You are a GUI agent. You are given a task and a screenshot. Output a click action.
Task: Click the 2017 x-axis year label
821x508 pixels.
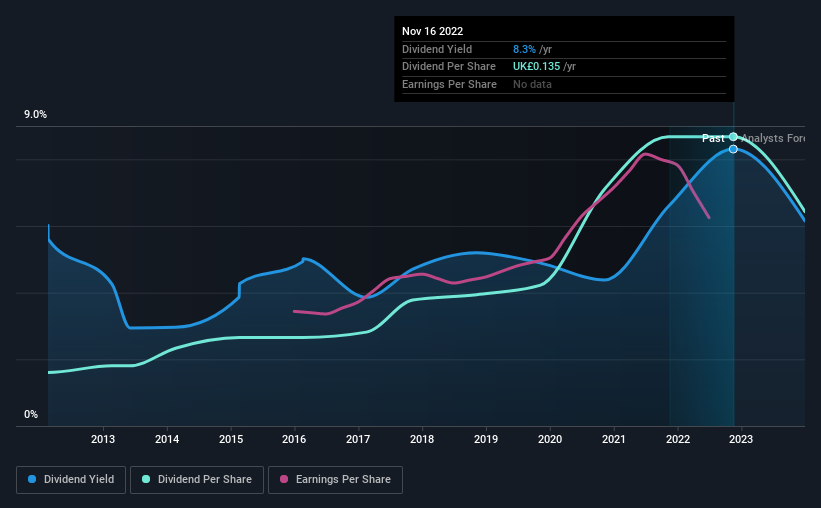point(358,439)
